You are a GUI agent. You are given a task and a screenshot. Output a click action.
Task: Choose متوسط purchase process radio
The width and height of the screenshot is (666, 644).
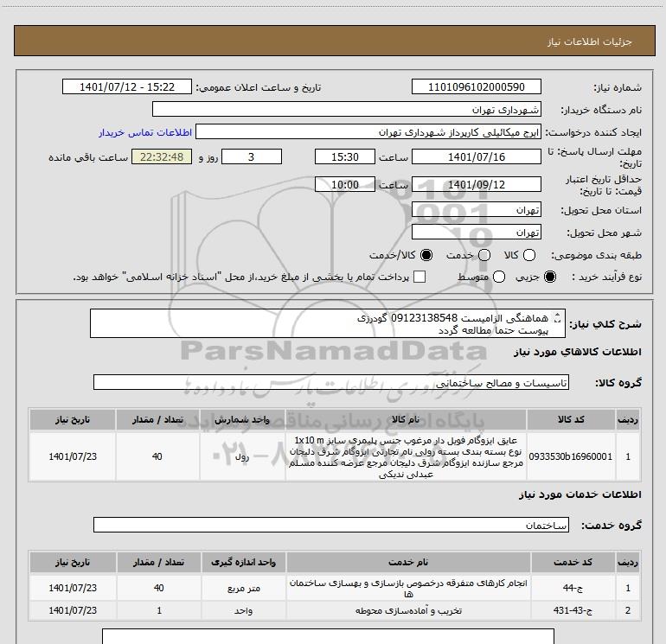click(x=499, y=277)
